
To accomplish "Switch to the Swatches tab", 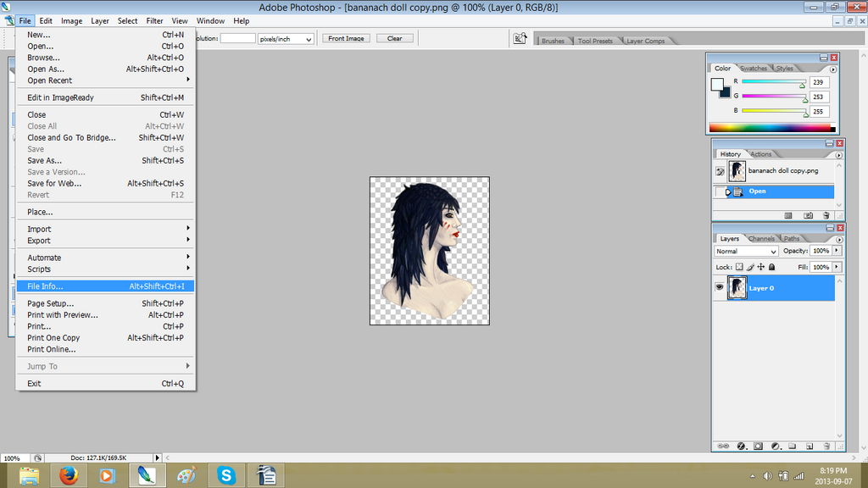I will click(x=754, y=68).
